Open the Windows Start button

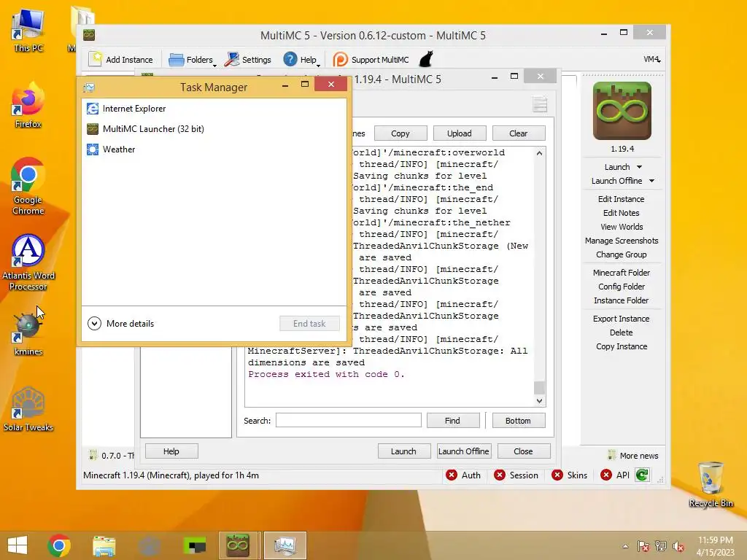coord(18,545)
